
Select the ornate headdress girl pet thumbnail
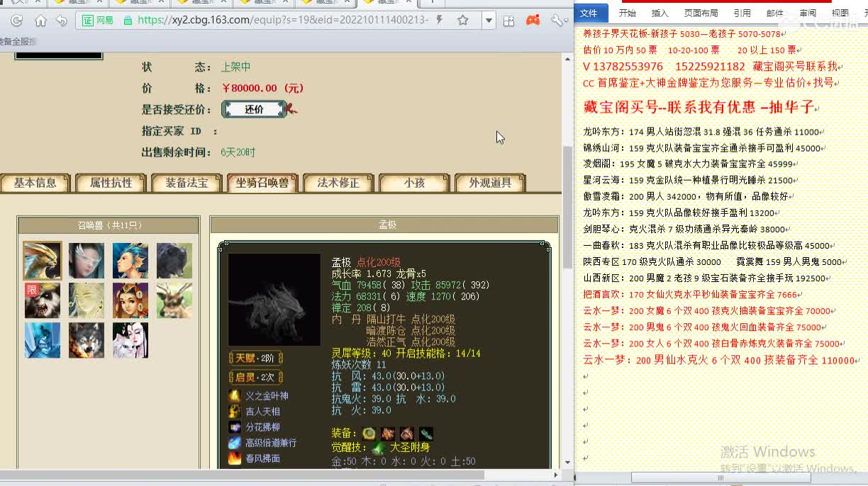click(130, 300)
